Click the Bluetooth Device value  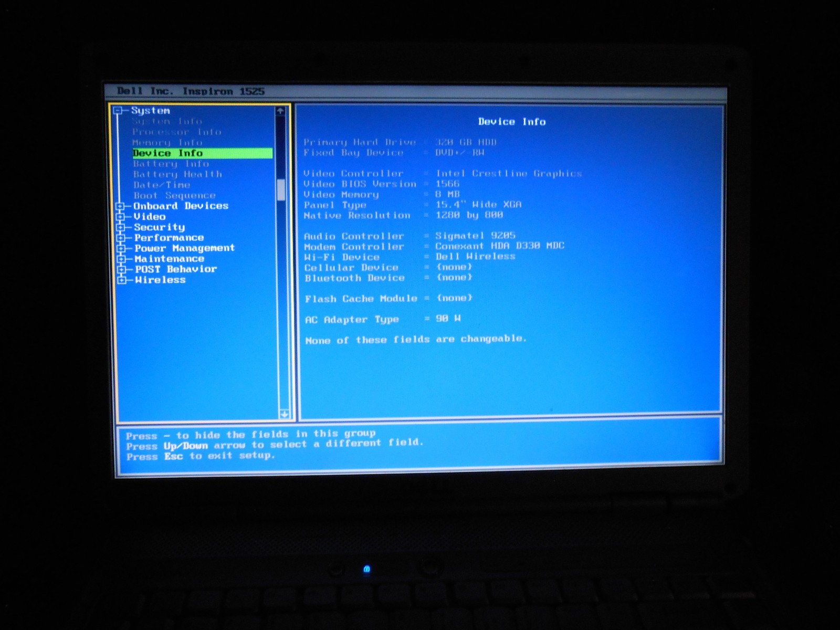[x=455, y=277]
